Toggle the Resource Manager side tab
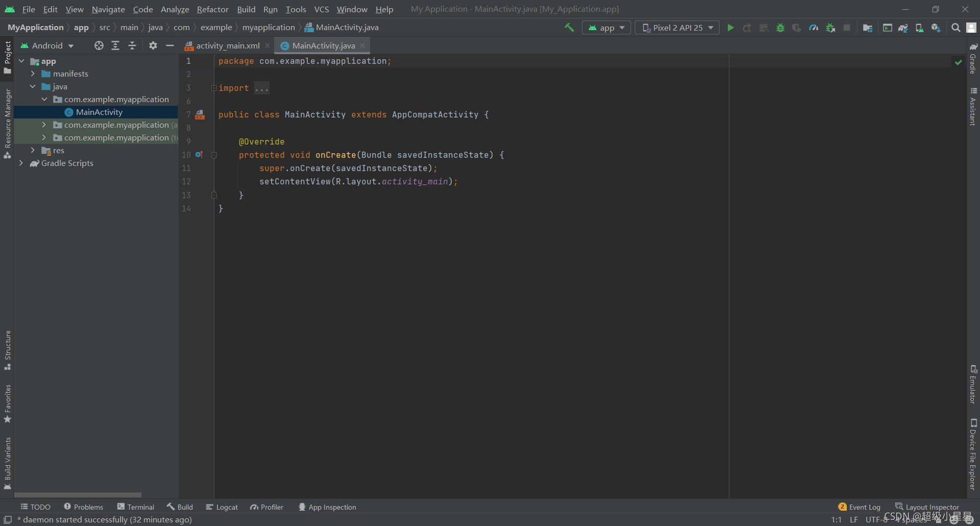 click(x=7, y=124)
